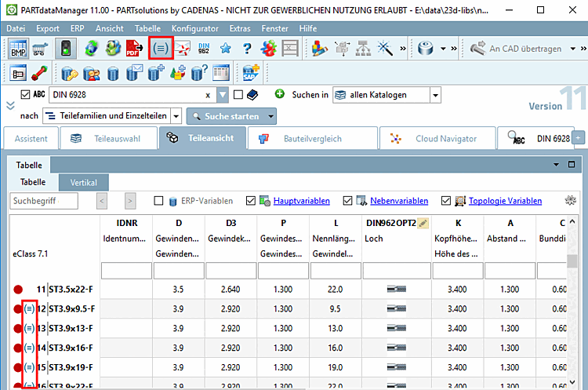Click the PDF export icon
The width and height of the screenshot is (588, 390).
tap(133, 49)
